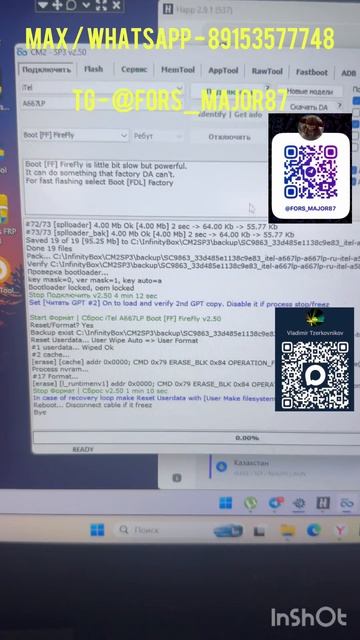Image resolution: width=360 pixels, height=640 pixels.
Task: Click the gear icon on upper taskbar
Action: pyautogui.click(x=299, y=503)
